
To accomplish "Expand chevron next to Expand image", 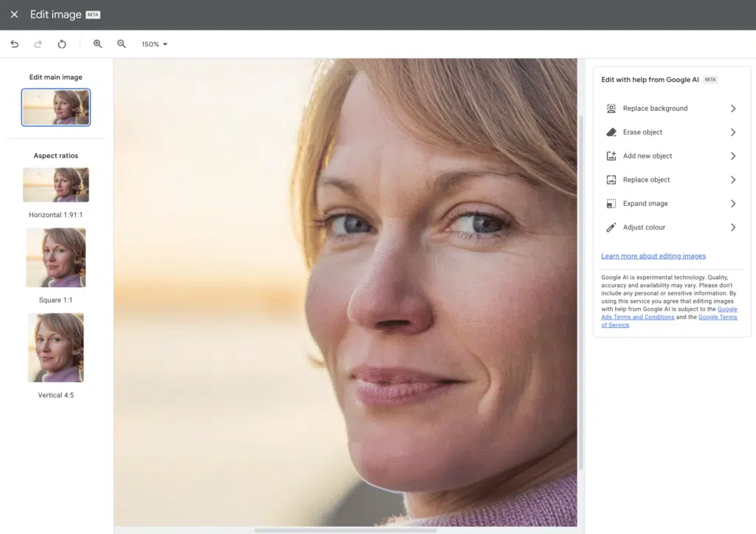I will [733, 204].
